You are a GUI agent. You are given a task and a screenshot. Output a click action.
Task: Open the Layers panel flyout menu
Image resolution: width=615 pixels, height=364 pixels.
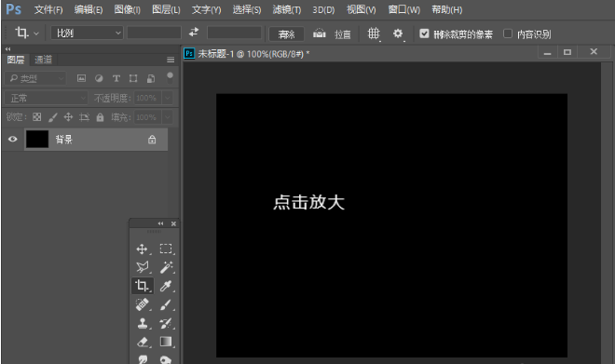pos(171,60)
